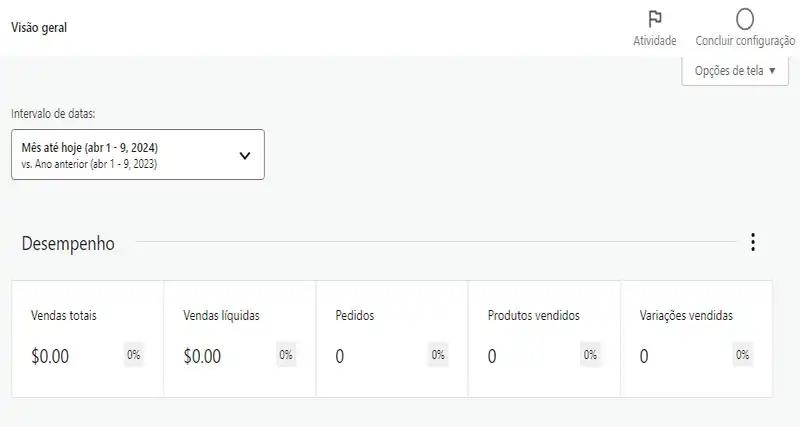Click the Visão geral page title
Screen dimensions: 800x427
point(39,28)
